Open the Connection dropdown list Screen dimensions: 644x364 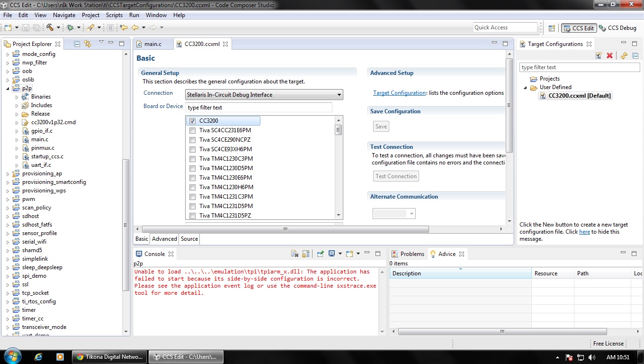264,95
